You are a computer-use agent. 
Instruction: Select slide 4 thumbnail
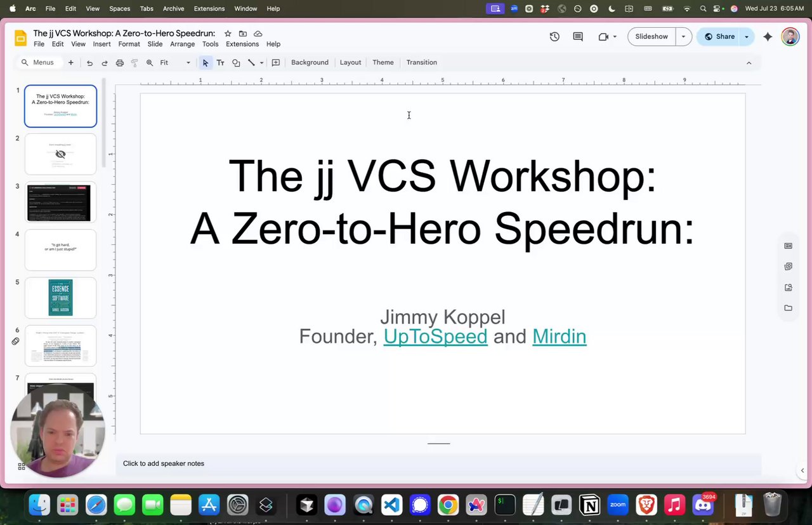tap(60, 249)
